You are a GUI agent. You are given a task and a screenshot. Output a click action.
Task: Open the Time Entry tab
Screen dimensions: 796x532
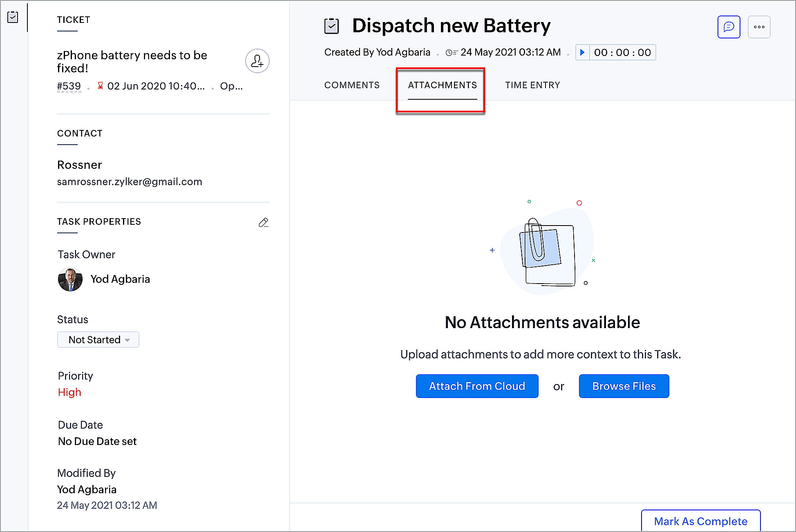(532, 85)
